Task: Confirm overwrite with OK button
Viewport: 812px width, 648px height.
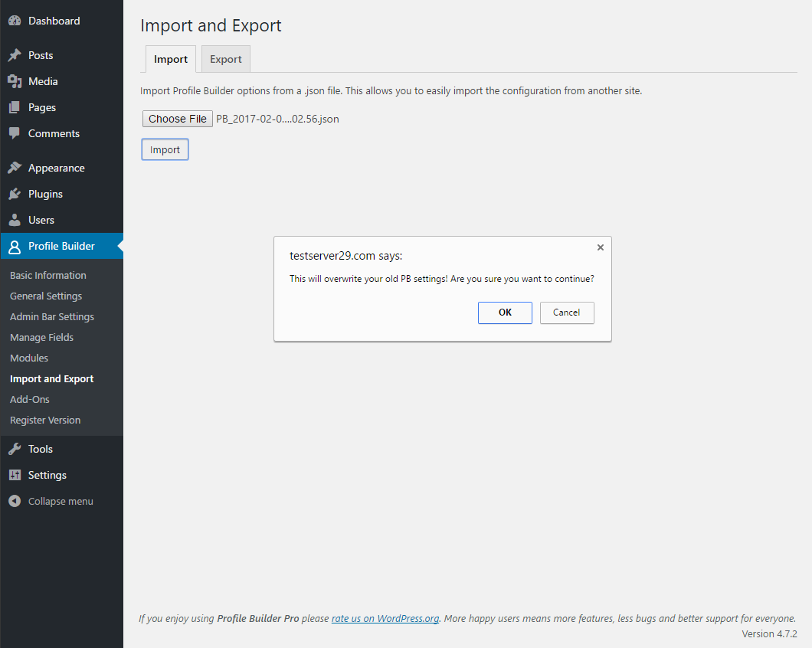Action: click(505, 313)
